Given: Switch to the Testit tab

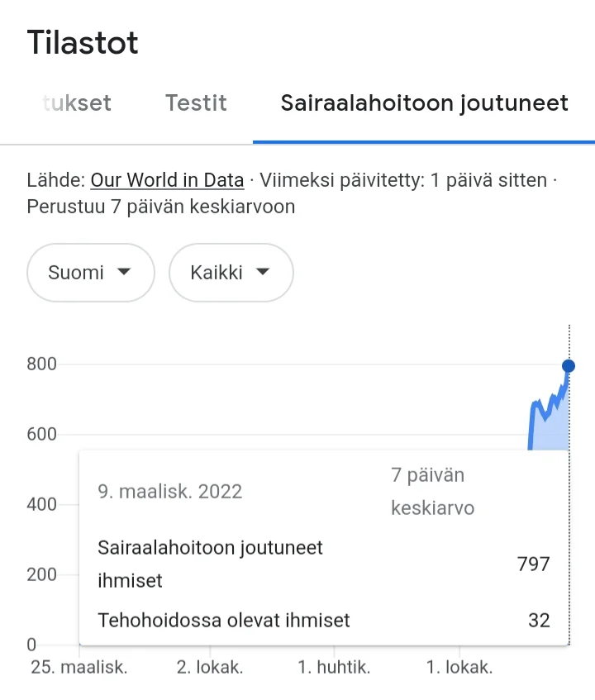Looking at the screenshot, I should point(196,103).
